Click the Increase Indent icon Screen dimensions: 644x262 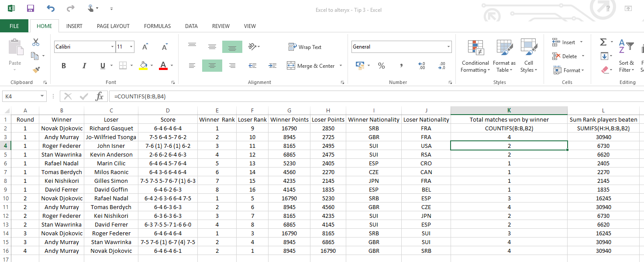click(x=272, y=66)
